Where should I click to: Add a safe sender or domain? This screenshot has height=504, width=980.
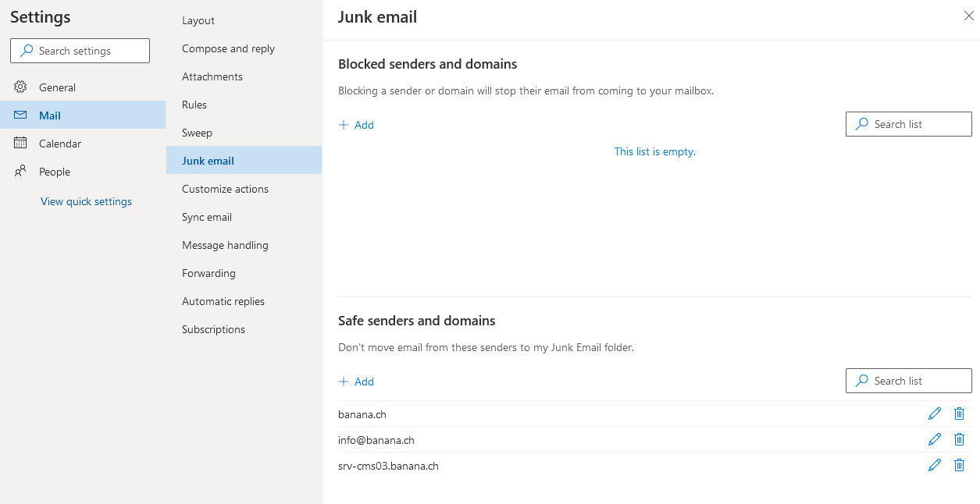pos(356,382)
